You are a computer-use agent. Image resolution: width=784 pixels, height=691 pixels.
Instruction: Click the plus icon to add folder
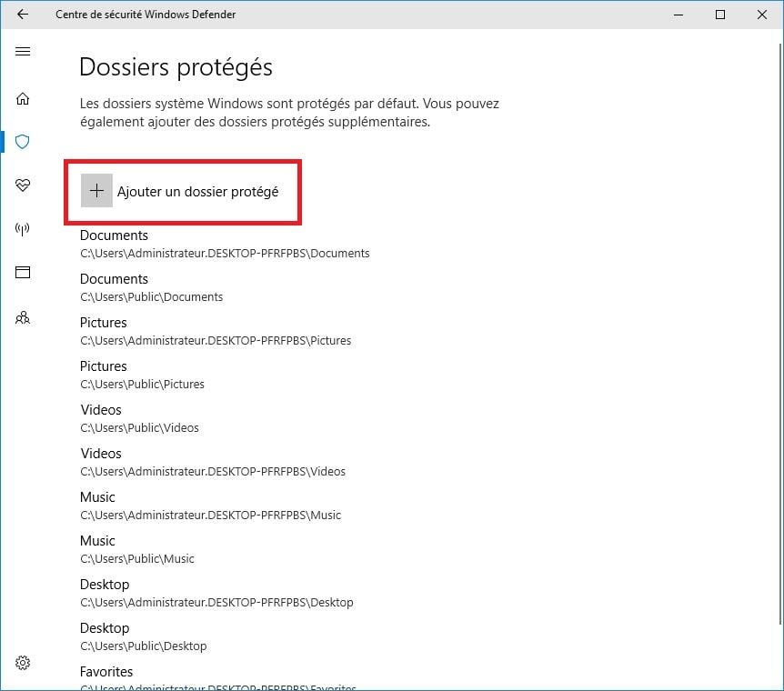coord(96,191)
